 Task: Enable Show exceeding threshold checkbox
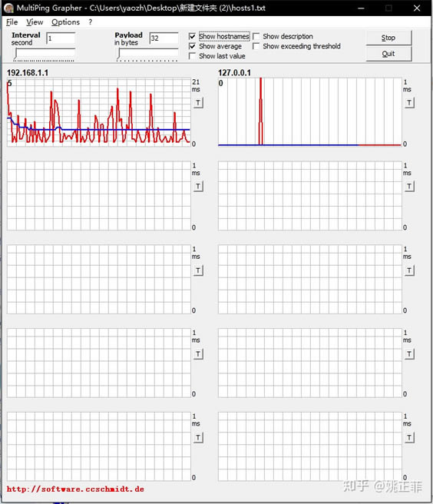pyautogui.click(x=256, y=46)
